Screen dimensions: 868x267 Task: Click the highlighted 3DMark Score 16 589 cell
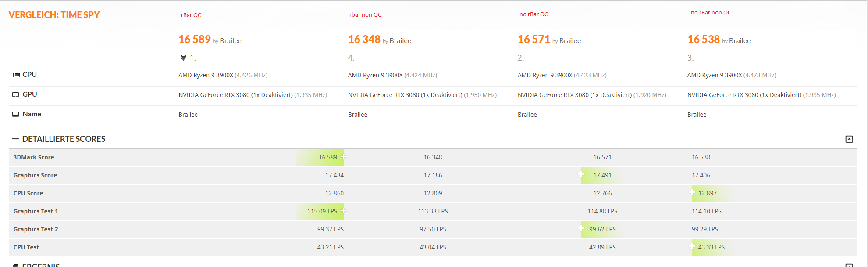click(320, 157)
